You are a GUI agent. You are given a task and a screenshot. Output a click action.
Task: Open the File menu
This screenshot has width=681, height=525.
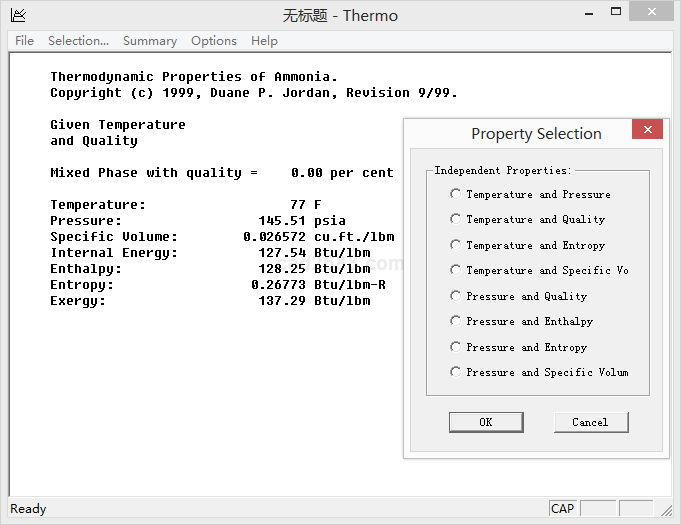24,41
